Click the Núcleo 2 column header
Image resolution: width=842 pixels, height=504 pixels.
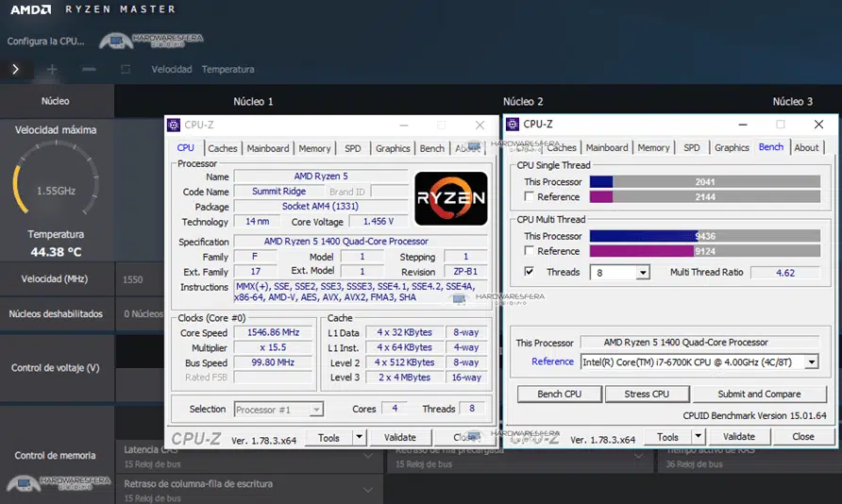(523, 101)
